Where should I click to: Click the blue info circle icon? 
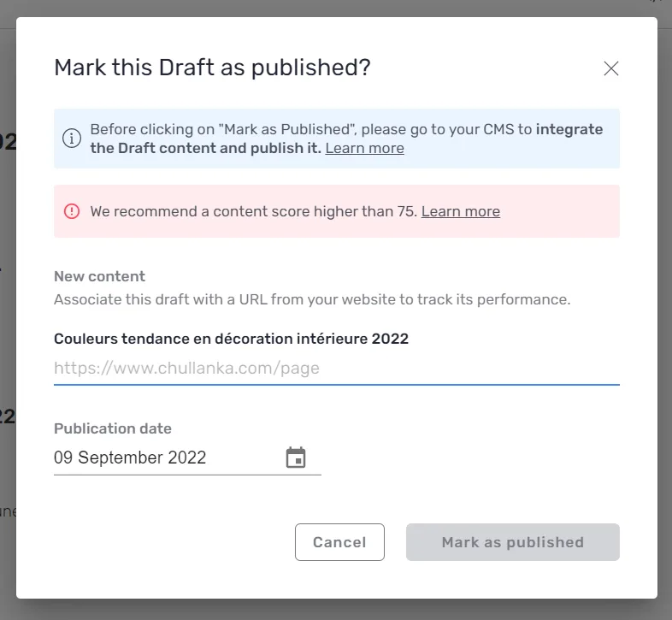[72, 138]
